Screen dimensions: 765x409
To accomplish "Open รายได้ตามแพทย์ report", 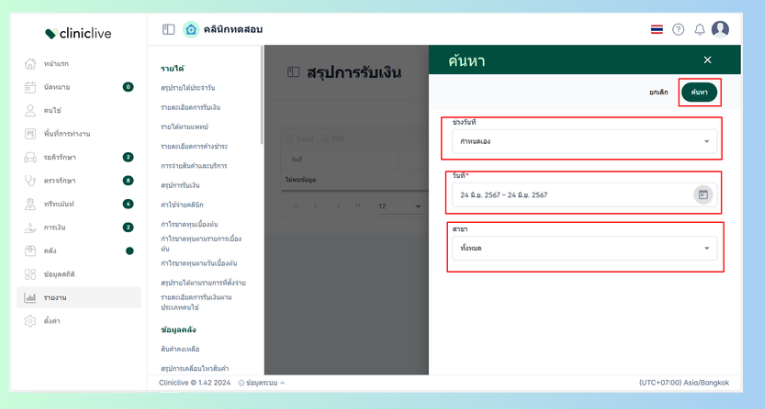I will (184, 127).
